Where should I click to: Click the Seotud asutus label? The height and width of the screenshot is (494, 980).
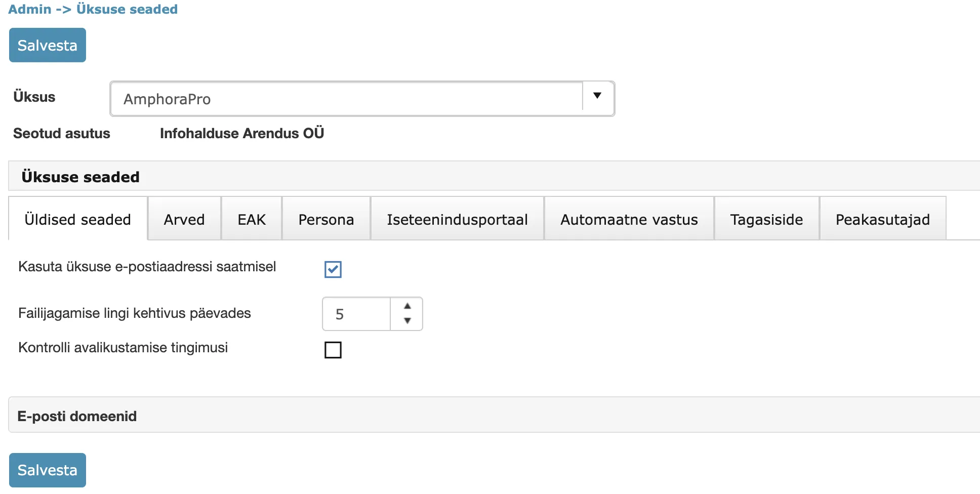click(62, 133)
